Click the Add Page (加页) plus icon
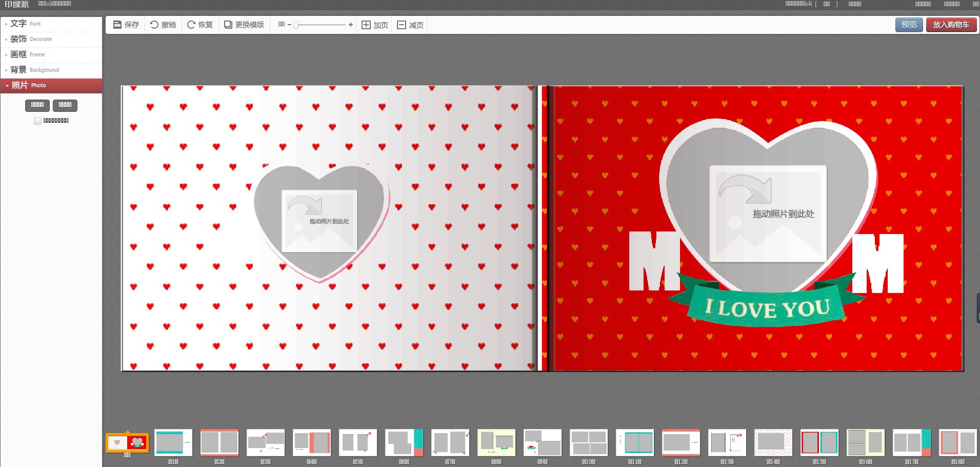The image size is (980, 467). [x=366, y=25]
